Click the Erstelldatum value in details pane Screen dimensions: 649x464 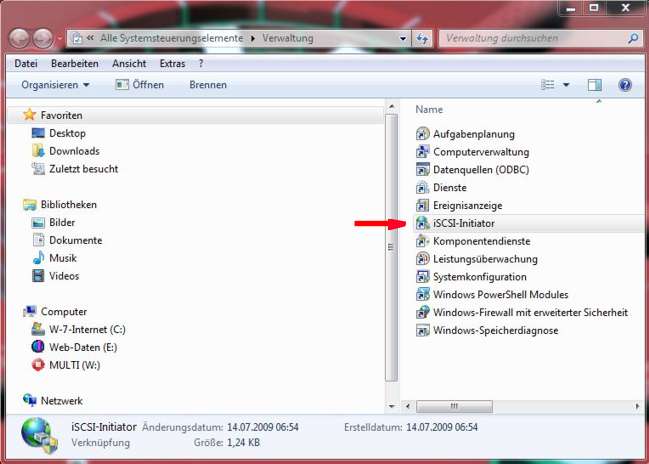[x=442, y=427]
